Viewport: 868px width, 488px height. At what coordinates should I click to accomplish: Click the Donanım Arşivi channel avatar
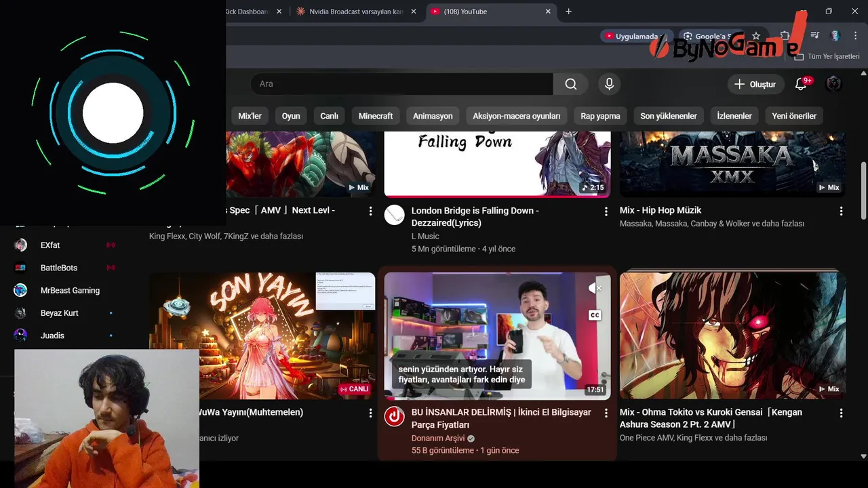pyautogui.click(x=394, y=417)
